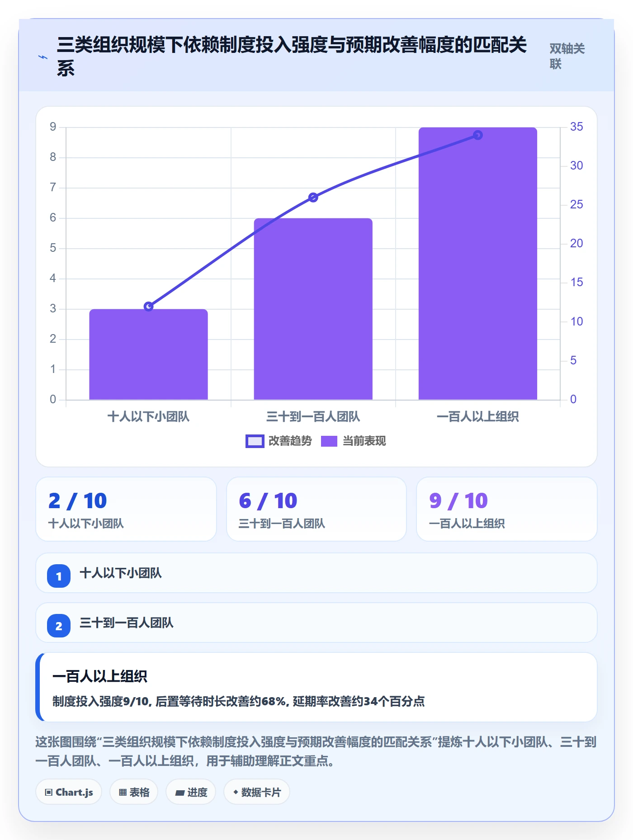Click the blue number 1 badge
The height and width of the screenshot is (840, 633).
tap(59, 576)
